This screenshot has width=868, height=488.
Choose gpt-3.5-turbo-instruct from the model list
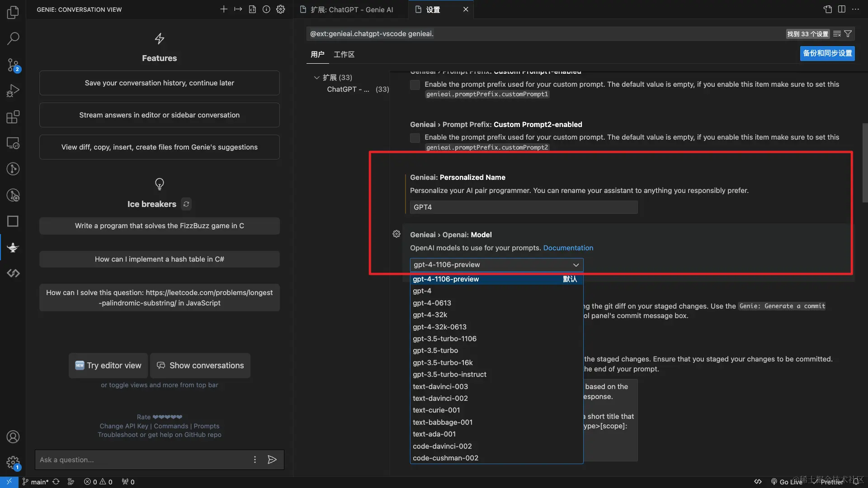pyautogui.click(x=496, y=375)
